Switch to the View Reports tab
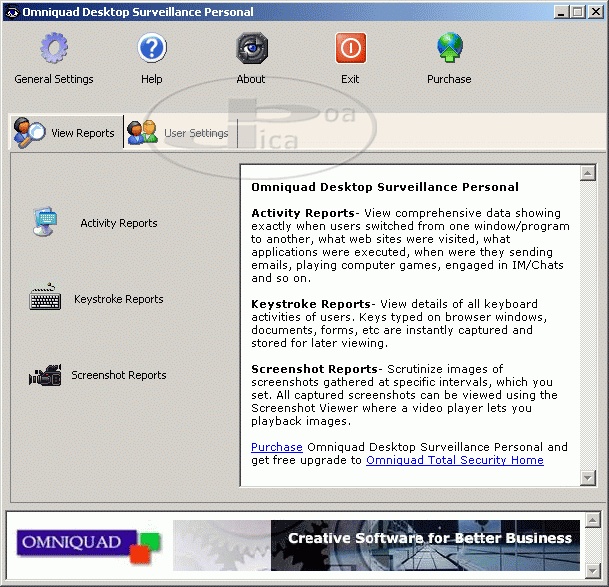Viewport: 609px width, 587px height. pos(66,132)
